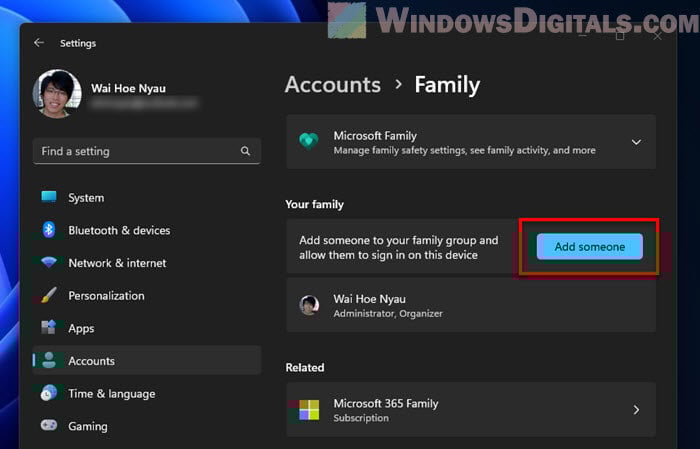Open Bluetooth & devices settings
Image resolution: width=700 pixels, height=449 pixels.
tap(146, 230)
